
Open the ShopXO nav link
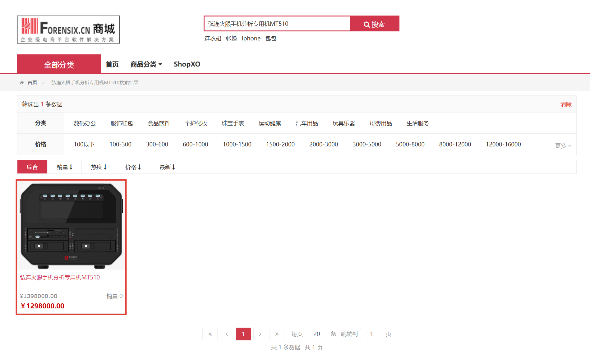187,64
